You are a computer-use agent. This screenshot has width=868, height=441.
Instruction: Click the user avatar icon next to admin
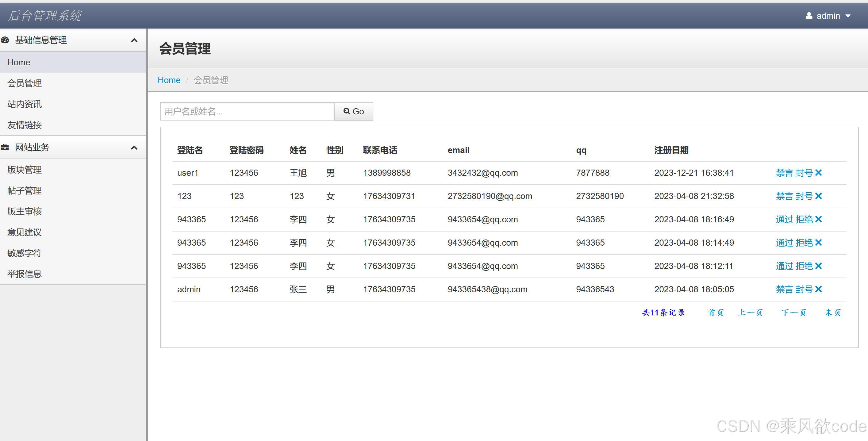tap(809, 16)
